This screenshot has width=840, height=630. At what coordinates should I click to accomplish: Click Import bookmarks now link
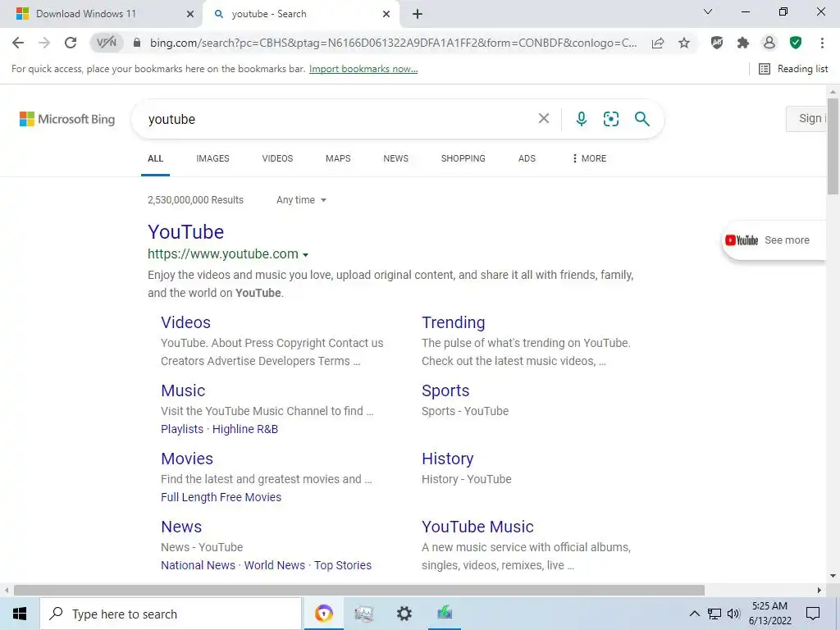[363, 69]
